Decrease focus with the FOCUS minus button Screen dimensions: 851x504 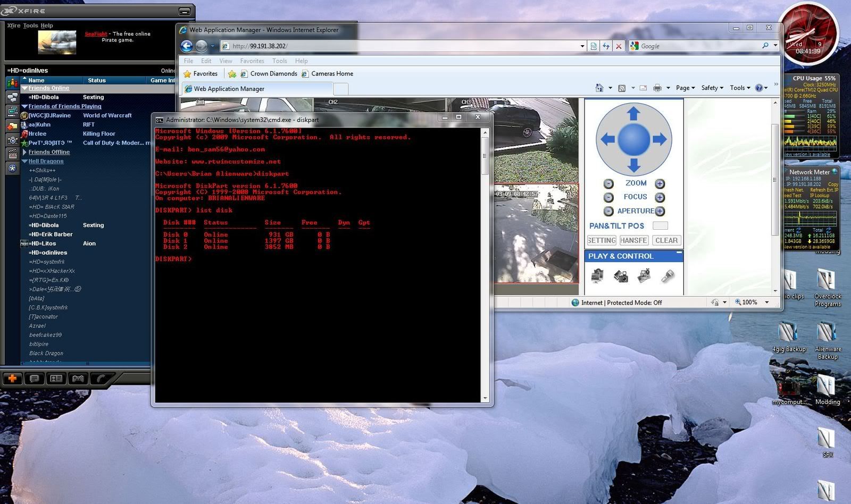click(x=608, y=197)
